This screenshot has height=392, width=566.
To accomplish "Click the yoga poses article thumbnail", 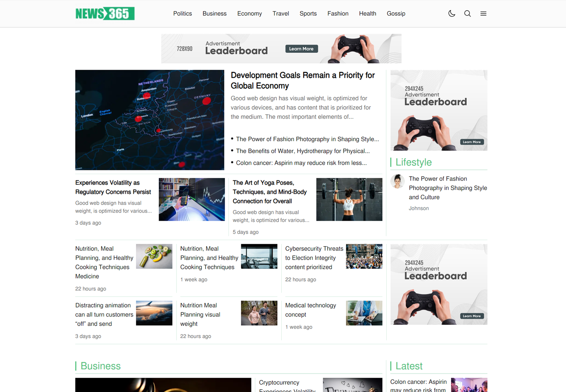I will pyautogui.click(x=349, y=199).
